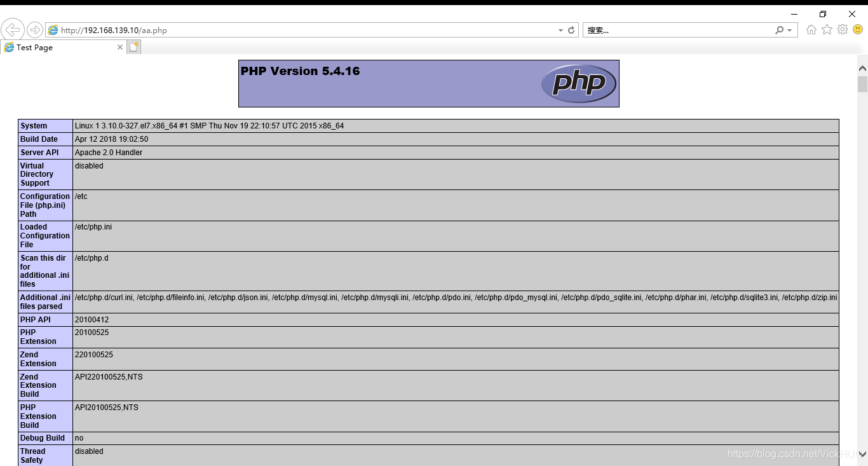Open the Favorites star icon
The height and width of the screenshot is (466, 868).
827,29
